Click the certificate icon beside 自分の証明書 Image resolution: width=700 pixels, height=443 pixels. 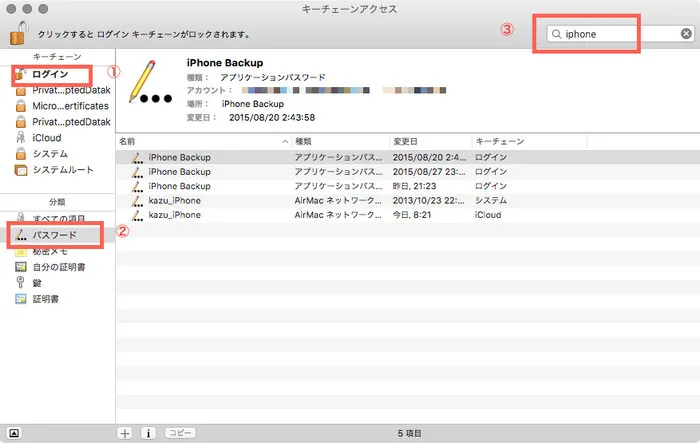[x=21, y=267]
